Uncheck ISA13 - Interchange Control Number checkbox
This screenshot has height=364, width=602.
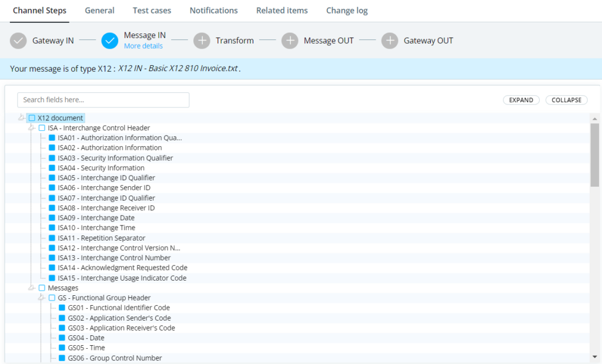tap(52, 257)
